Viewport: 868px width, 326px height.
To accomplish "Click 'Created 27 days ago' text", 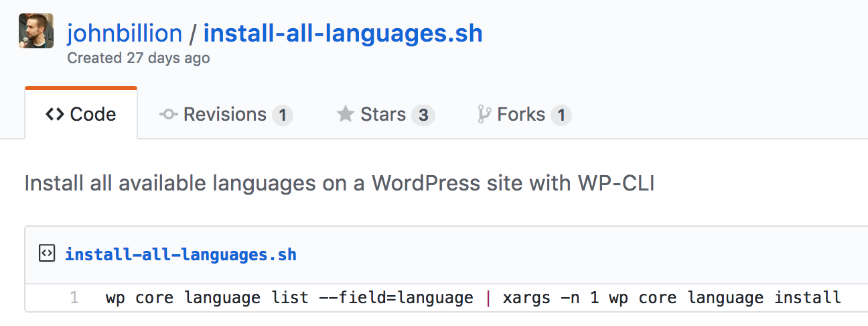I will 139,58.
